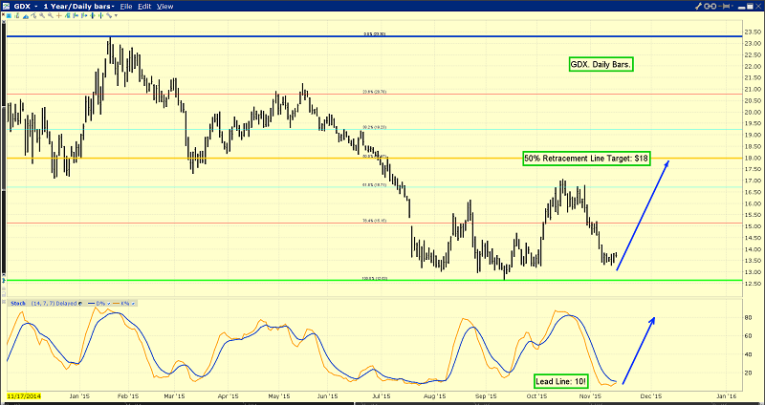Click the first magnifier zoom icon
Image resolution: width=765 pixels, height=405 pixels.
click(42, 16)
